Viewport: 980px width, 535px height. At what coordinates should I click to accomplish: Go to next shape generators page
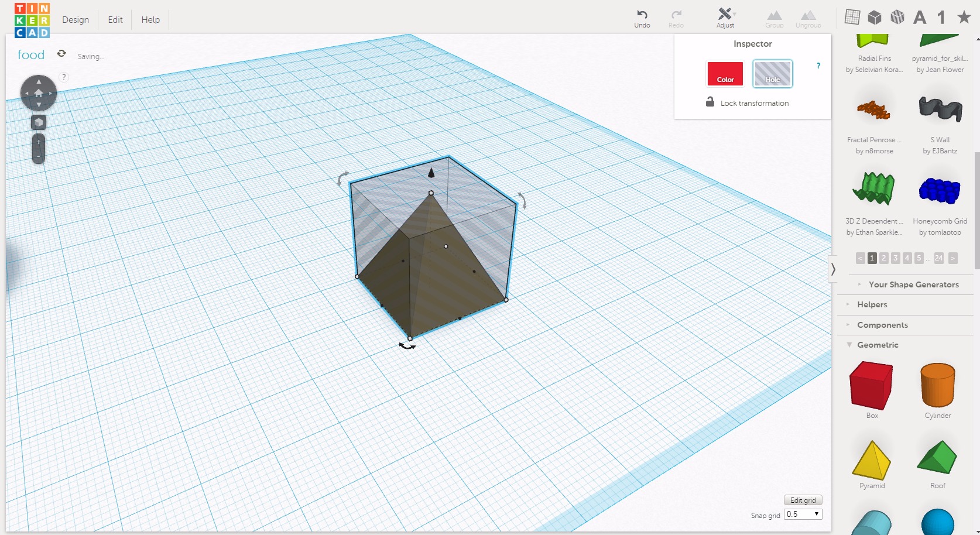(953, 258)
